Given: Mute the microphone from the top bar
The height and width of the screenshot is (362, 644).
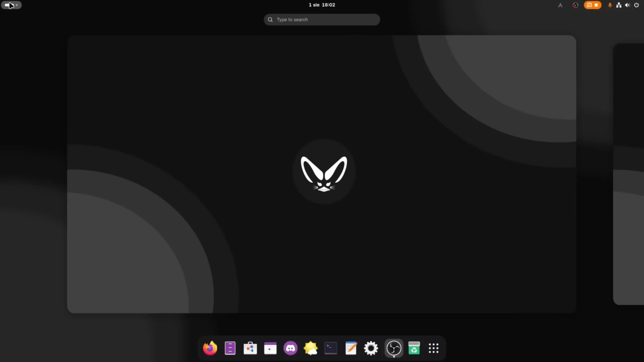Looking at the screenshot, I should (610, 5).
